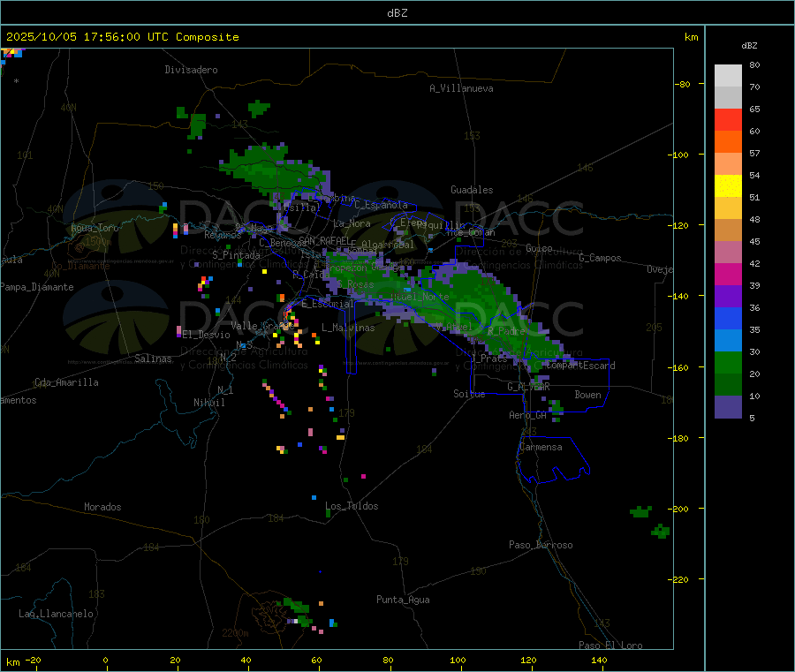Click the dBZ title at top center
This screenshot has height=672, width=795.
coord(397,13)
